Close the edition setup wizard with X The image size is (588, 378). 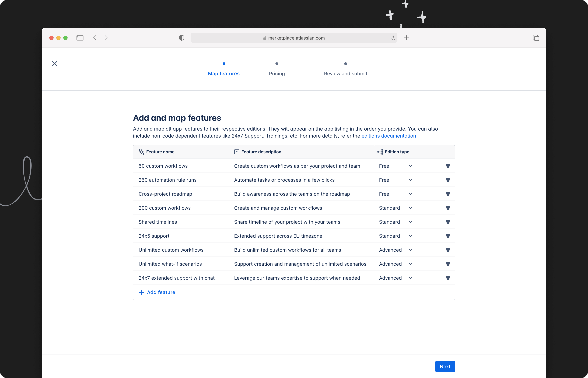click(54, 64)
